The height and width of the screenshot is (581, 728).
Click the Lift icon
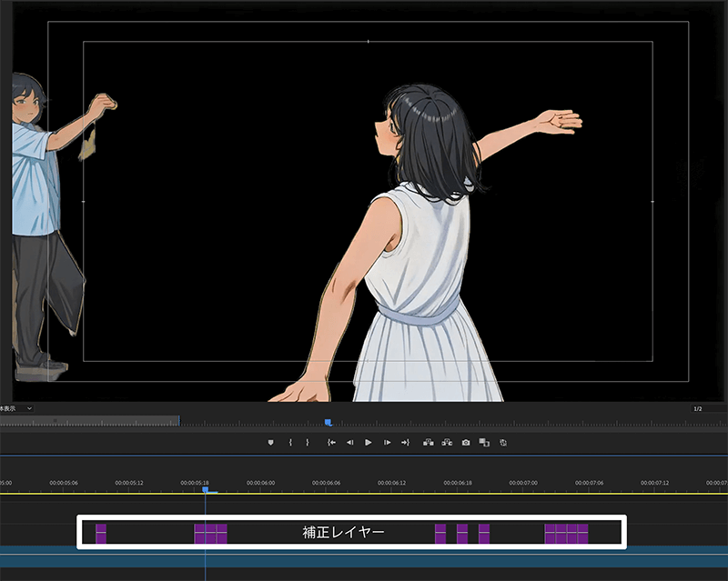[x=428, y=443]
